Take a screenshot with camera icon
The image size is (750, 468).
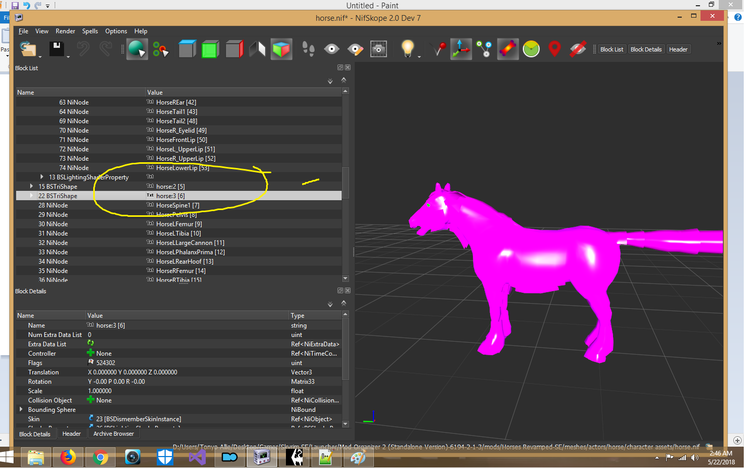click(378, 49)
